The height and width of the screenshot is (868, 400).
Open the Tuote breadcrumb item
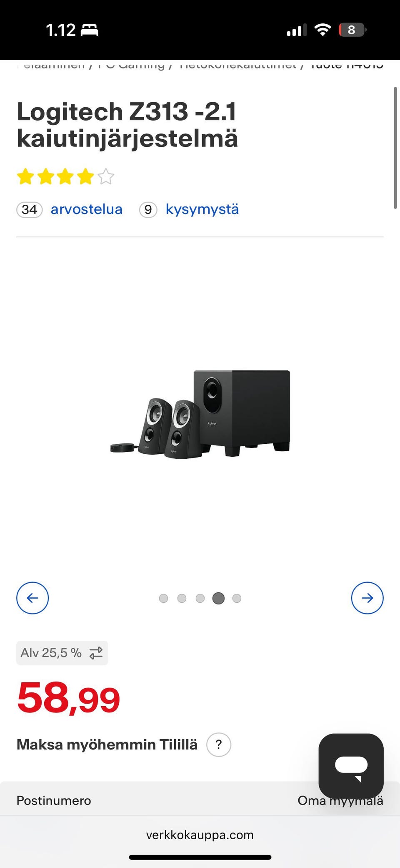pyautogui.click(x=347, y=65)
